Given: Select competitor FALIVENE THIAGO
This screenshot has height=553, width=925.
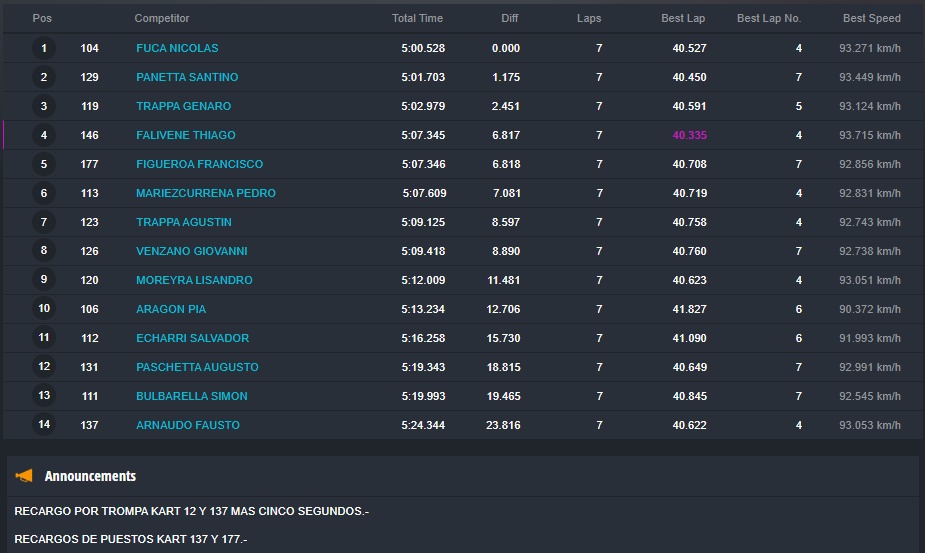Looking at the screenshot, I should 186,135.
